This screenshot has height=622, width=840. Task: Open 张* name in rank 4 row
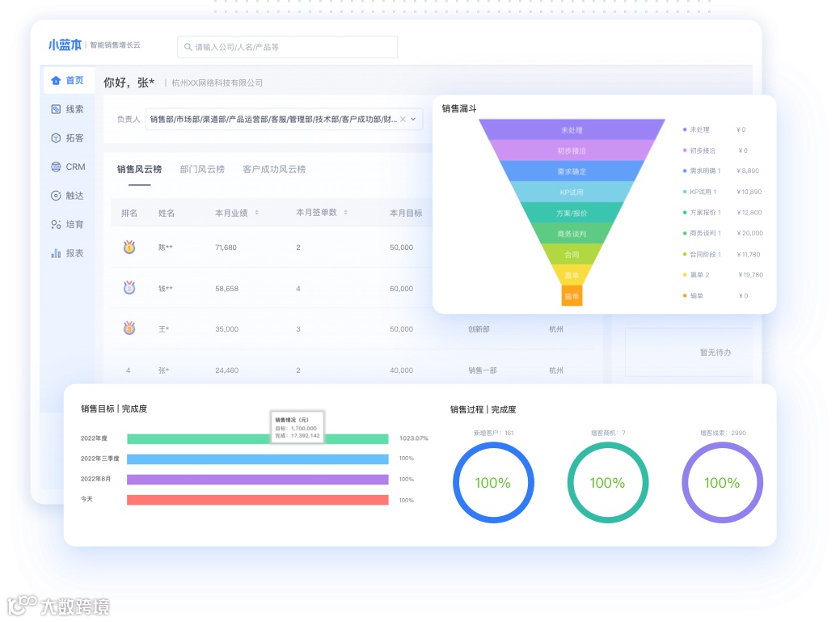tap(164, 370)
